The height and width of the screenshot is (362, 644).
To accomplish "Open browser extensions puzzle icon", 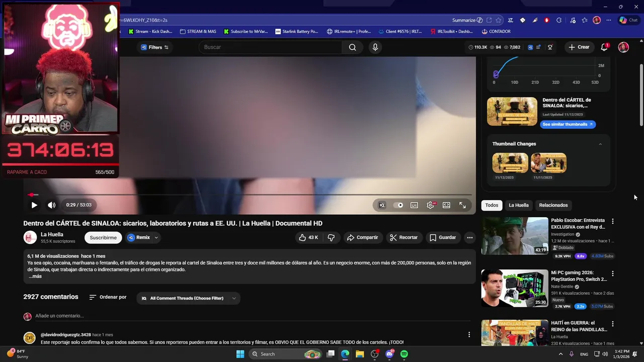I will tap(559, 20).
